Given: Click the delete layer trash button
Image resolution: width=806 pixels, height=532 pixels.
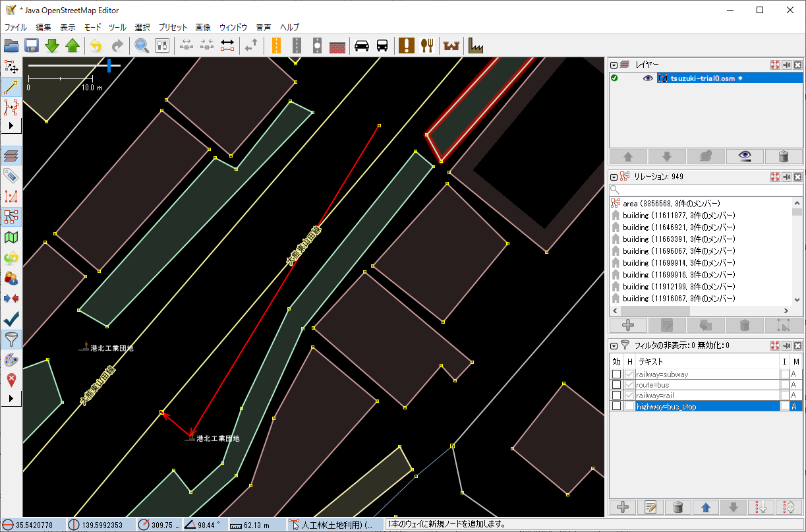Looking at the screenshot, I should tap(783, 156).
